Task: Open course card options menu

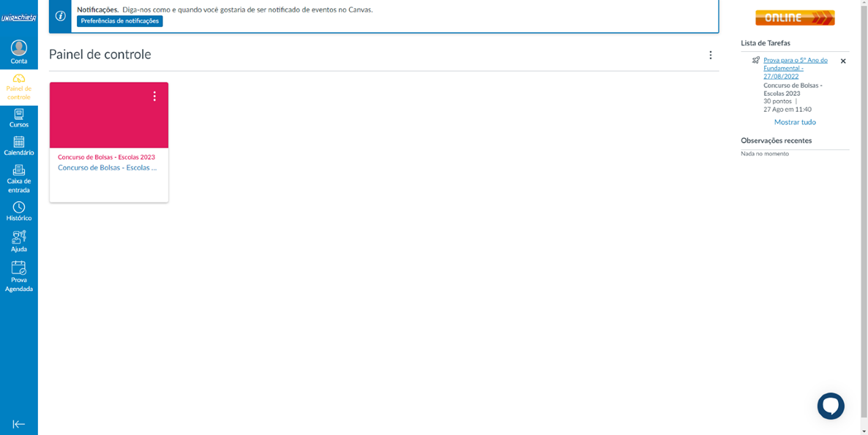Action: tap(154, 97)
